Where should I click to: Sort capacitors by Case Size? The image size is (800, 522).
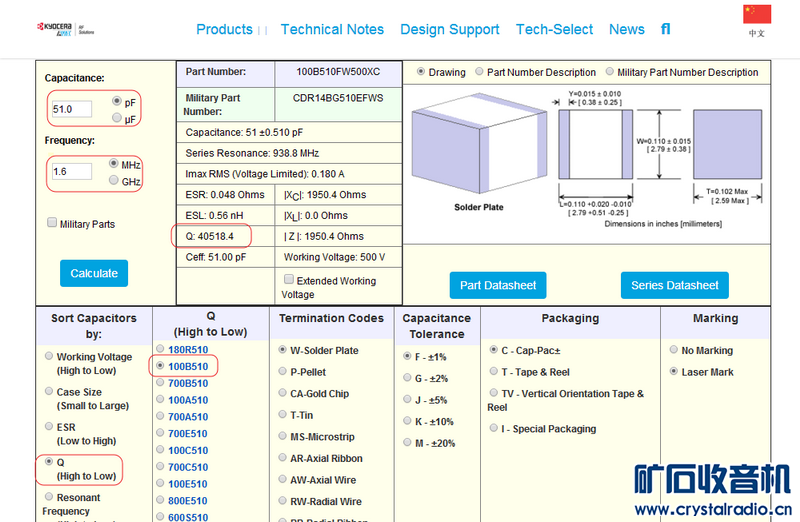coord(50,392)
